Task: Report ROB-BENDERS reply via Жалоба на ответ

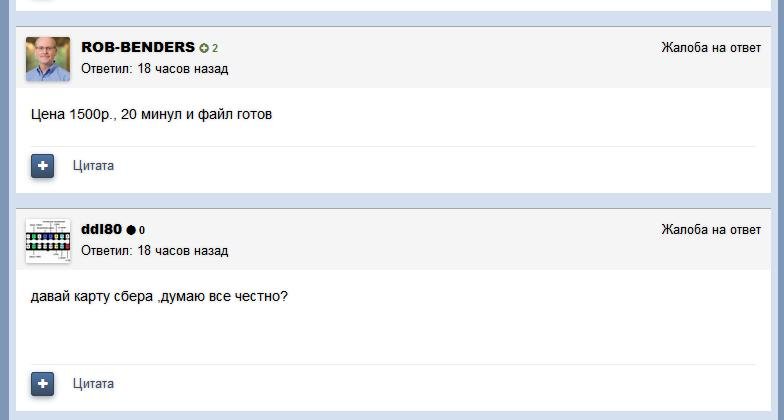Action: tap(711, 48)
